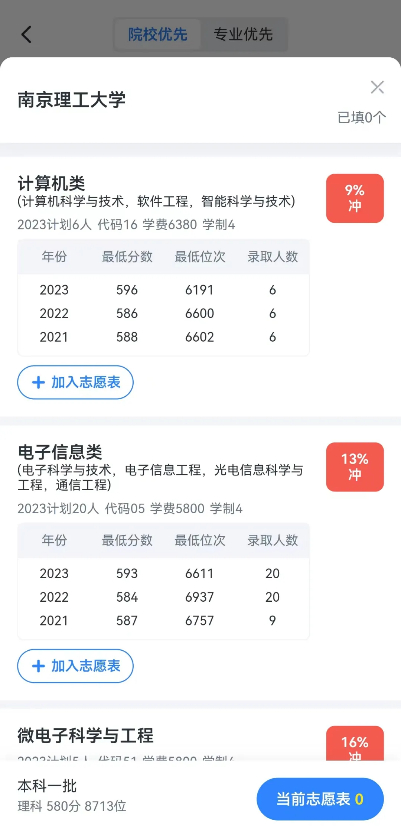Open the 微电子科学与工程 major entry
Viewport: 401px width, 829px height.
[85, 735]
